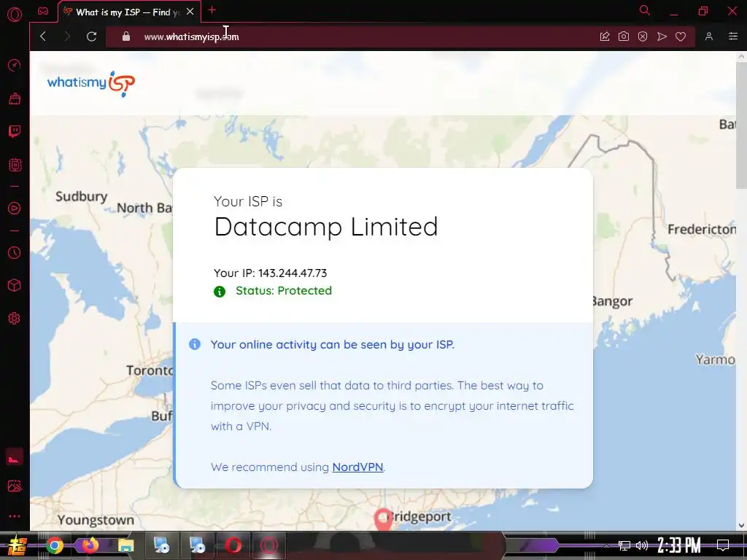Bookmark the page with the heart icon

click(x=681, y=36)
